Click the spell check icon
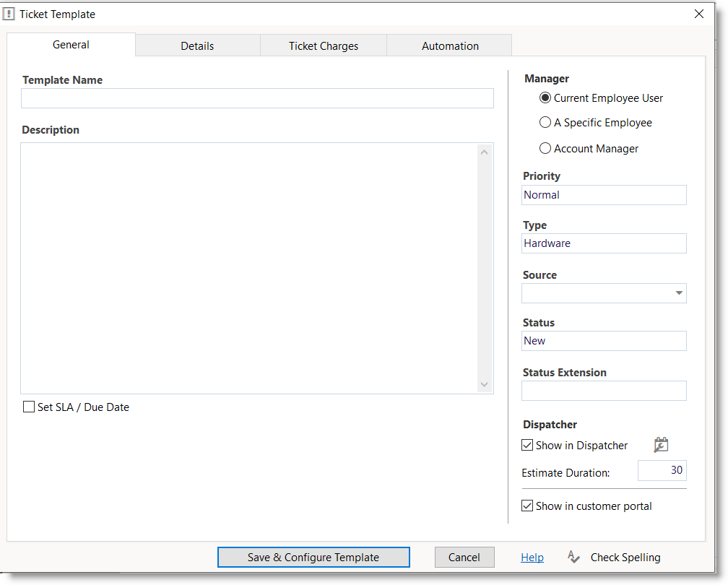 (x=573, y=557)
